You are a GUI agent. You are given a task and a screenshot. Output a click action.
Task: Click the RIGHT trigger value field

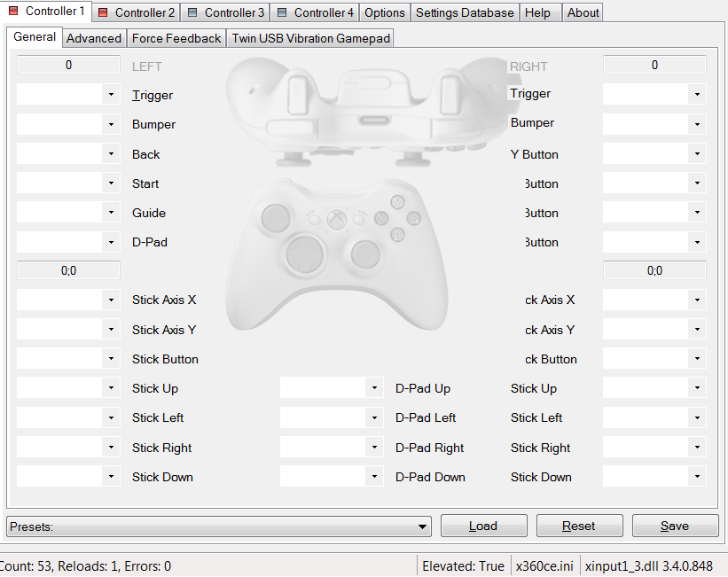click(654, 65)
